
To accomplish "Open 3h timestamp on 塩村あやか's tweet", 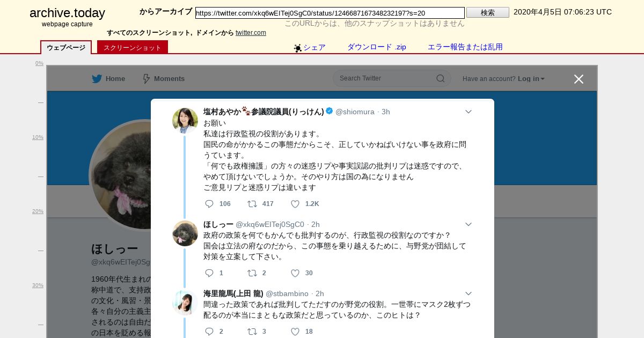I will (386, 112).
